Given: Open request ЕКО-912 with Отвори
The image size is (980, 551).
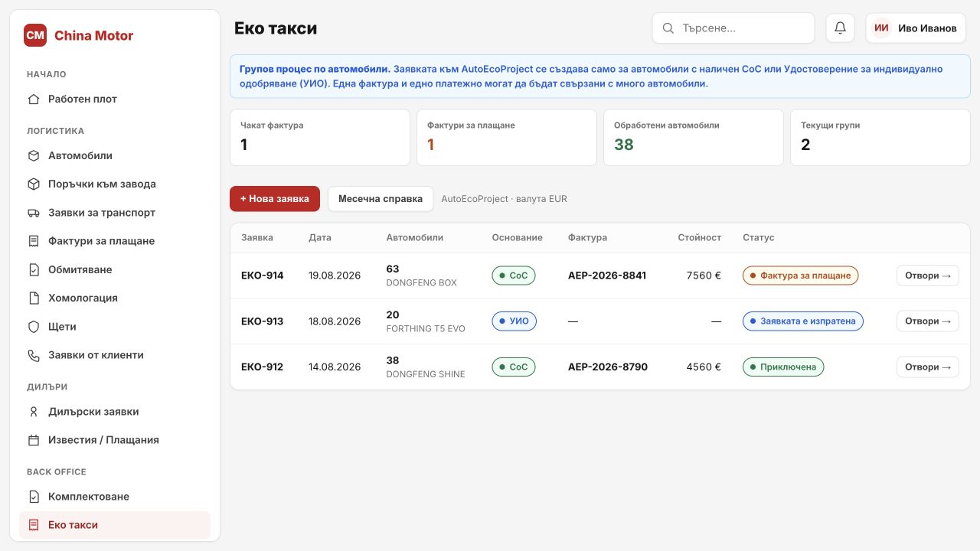Looking at the screenshot, I should pos(927,367).
